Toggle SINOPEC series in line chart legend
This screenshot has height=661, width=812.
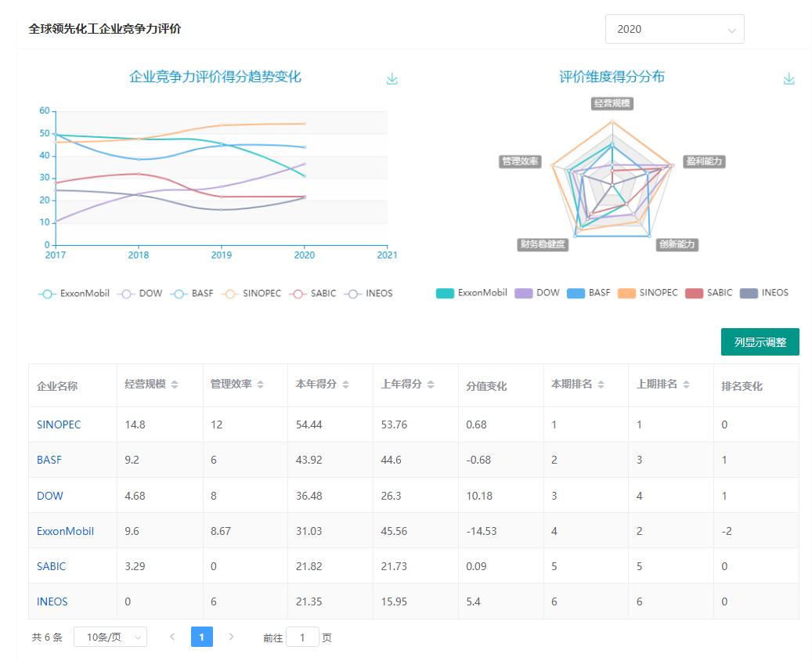tap(251, 294)
